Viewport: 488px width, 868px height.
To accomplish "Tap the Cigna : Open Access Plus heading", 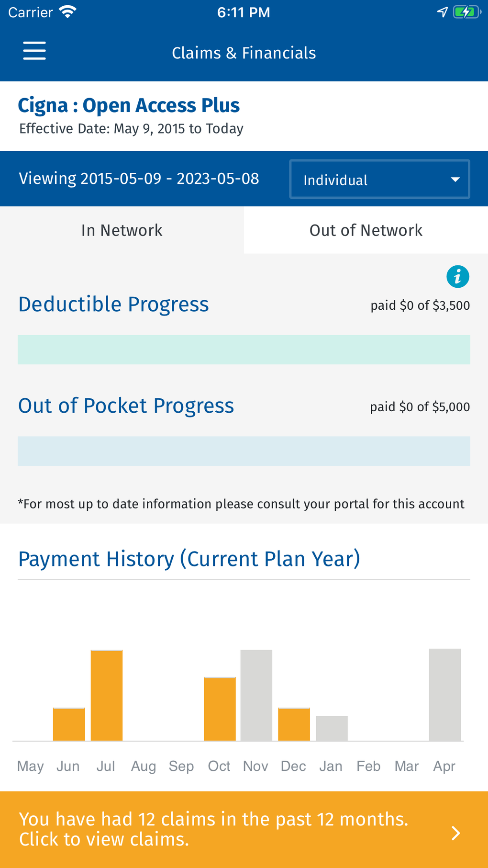I will (129, 105).
